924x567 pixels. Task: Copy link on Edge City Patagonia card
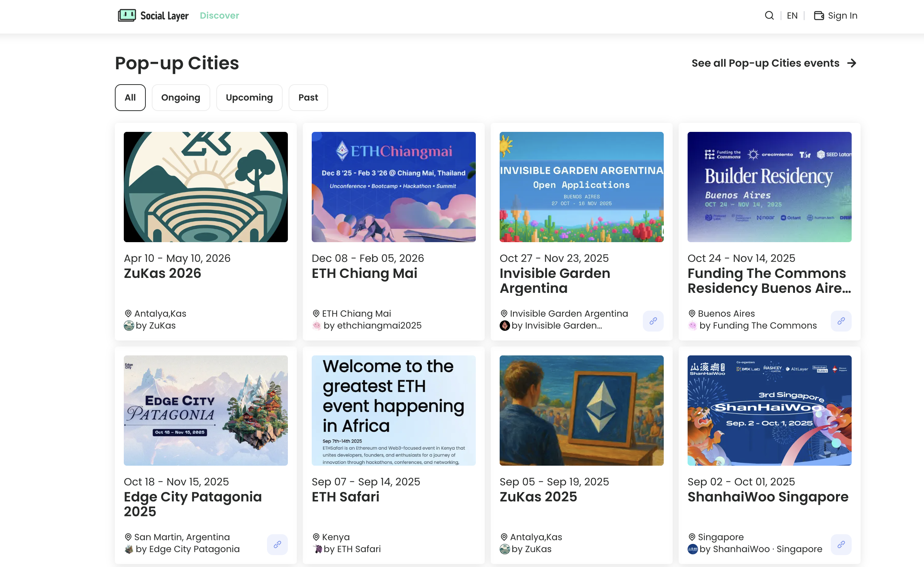[x=277, y=544]
